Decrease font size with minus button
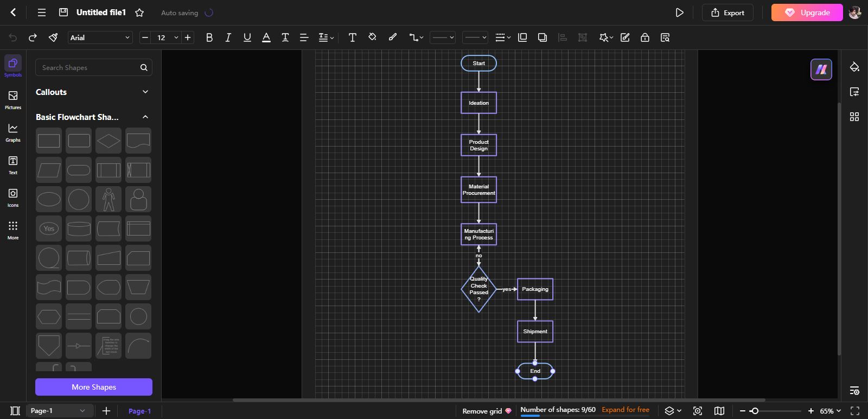Screen dimensions: 868x419 click(145, 37)
